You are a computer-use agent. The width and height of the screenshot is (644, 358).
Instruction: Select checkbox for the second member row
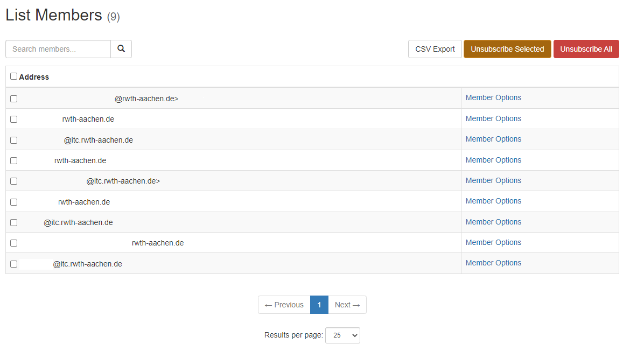tap(14, 119)
